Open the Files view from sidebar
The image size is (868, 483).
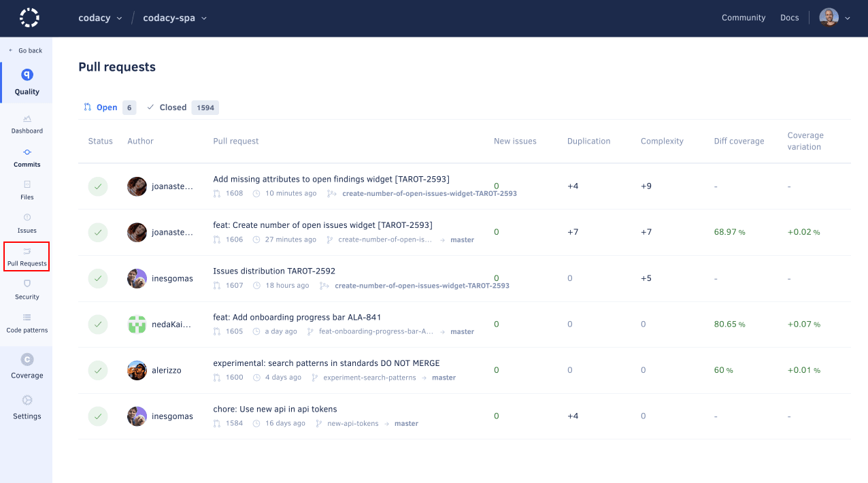coord(27,191)
